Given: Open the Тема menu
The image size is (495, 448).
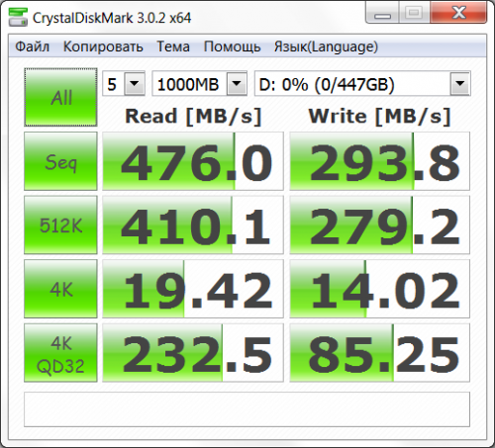Looking at the screenshot, I should [173, 46].
